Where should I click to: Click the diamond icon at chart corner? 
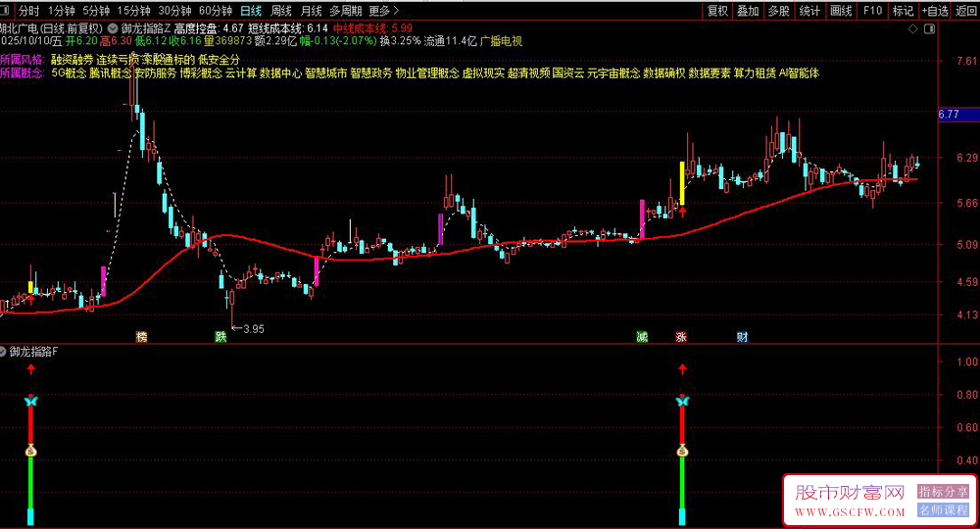(x=912, y=28)
